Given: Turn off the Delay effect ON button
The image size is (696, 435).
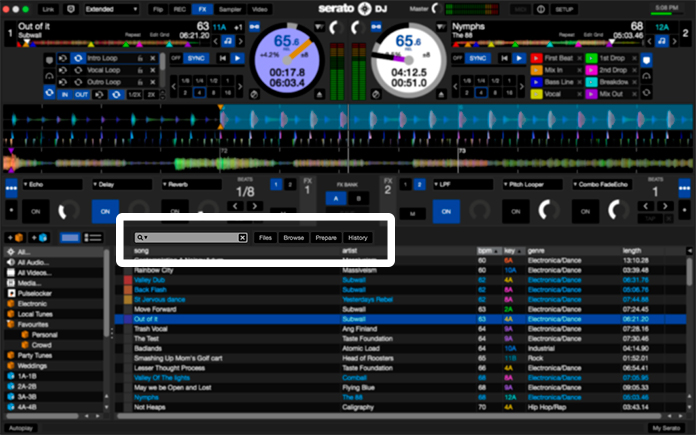Looking at the screenshot, I should (x=105, y=211).
